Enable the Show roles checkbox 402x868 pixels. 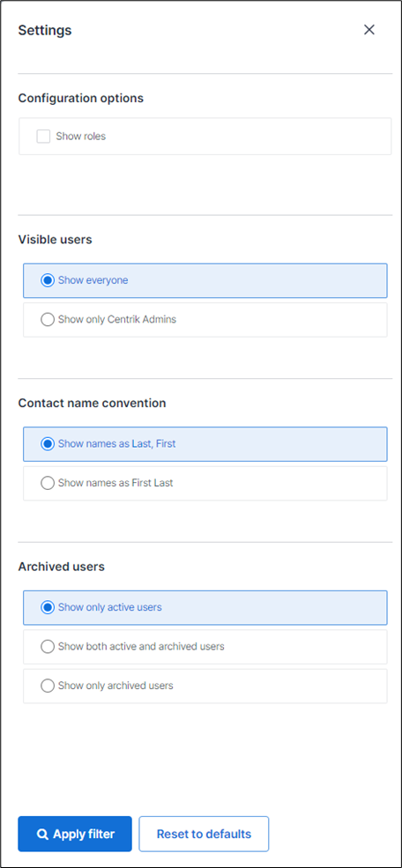point(43,137)
